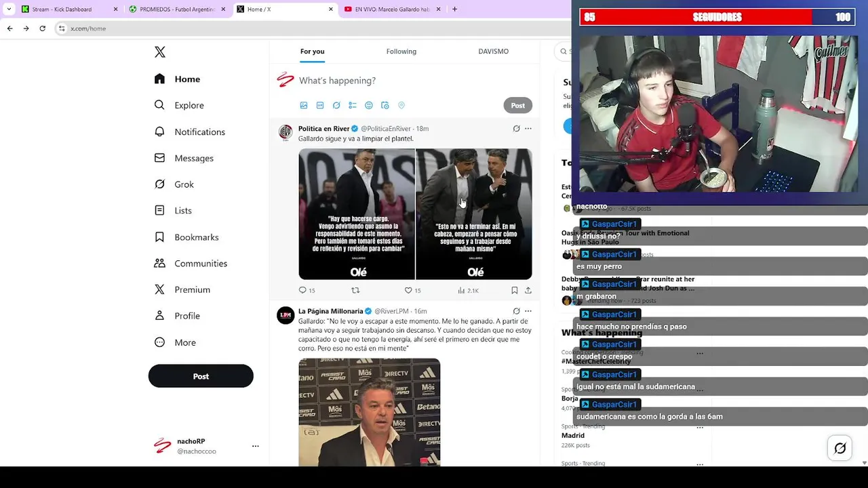Click the grey Post button in composer
Image resolution: width=868 pixels, height=488 pixels.
pos(518,105)
